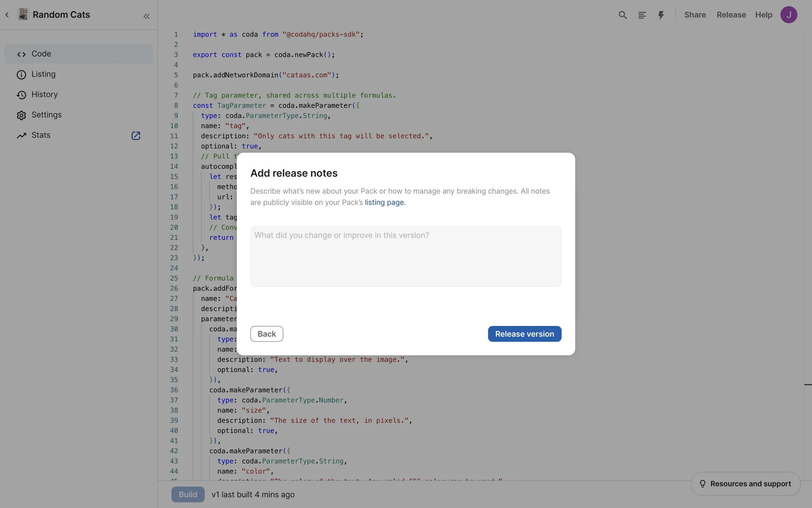Collapse sidebar with double chevron icon

(x=146, y=17)
